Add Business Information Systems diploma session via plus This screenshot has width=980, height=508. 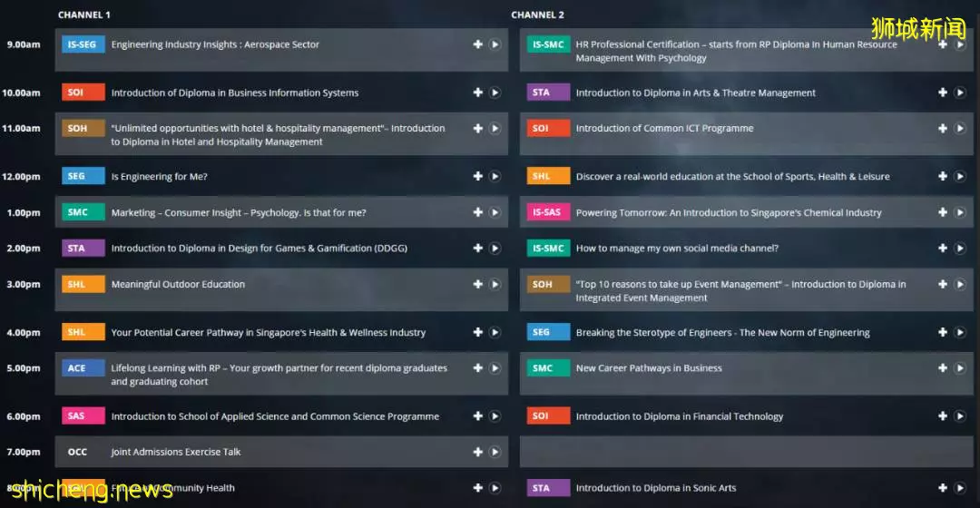coord(477,93)
